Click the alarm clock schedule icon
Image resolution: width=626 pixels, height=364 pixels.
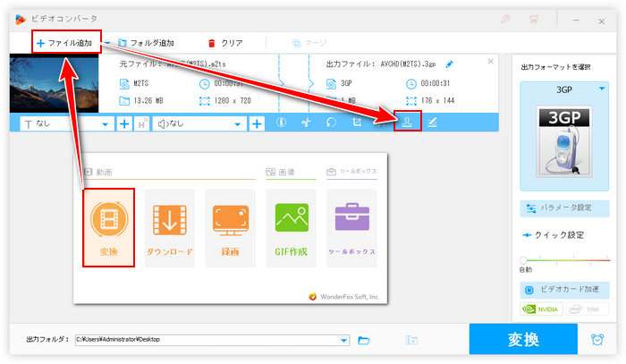(x=597, y=340)
